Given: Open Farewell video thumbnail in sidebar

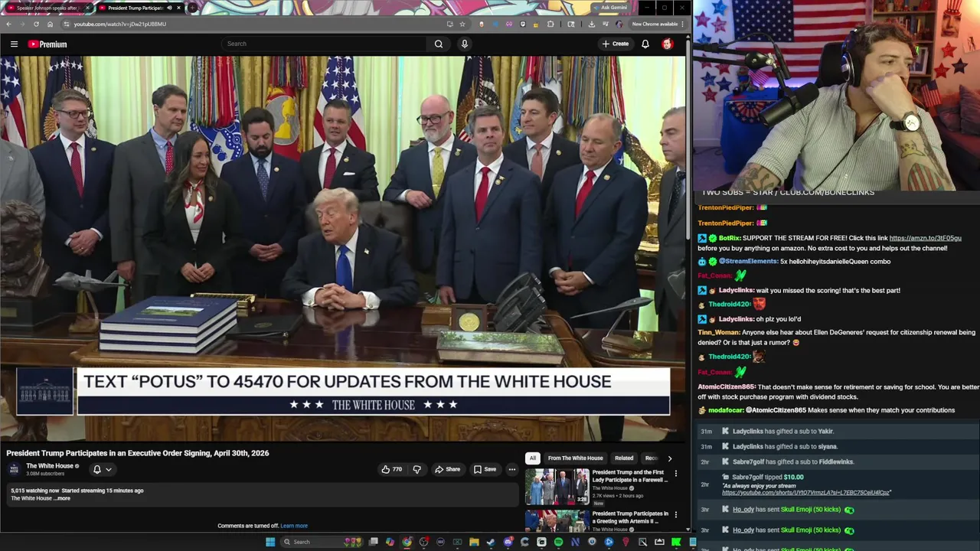Looking at the screenshot, I should [x=557, y=487].
